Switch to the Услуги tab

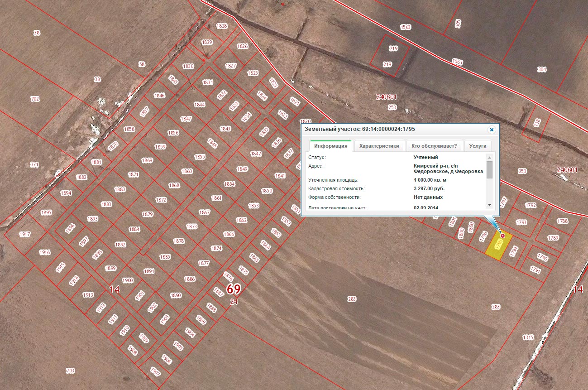pos(478,146)
